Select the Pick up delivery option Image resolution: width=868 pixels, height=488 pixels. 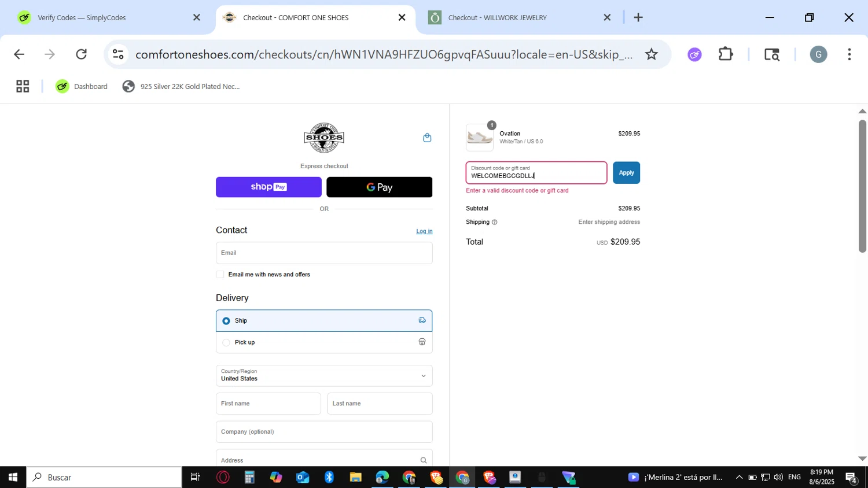click(324, 342)
